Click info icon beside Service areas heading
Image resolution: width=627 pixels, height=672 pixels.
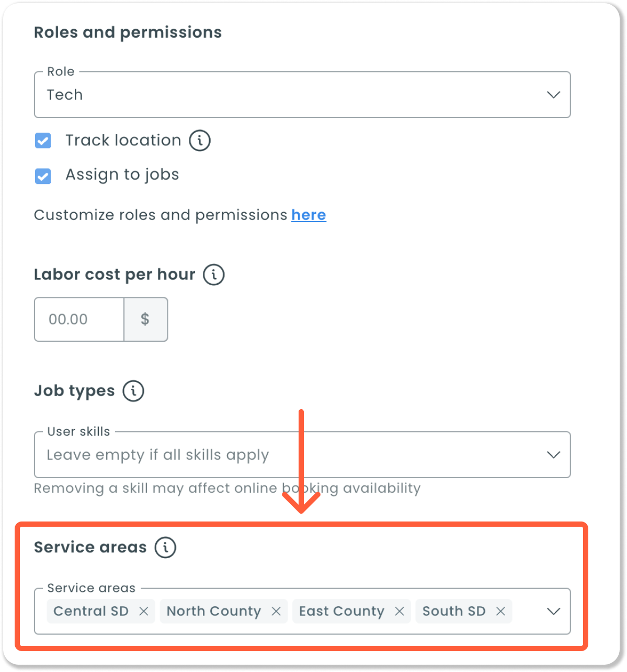click(x=165, y=547)
